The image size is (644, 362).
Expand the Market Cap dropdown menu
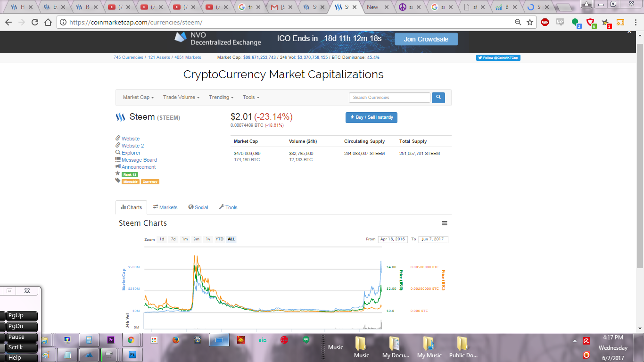point(138,98)
